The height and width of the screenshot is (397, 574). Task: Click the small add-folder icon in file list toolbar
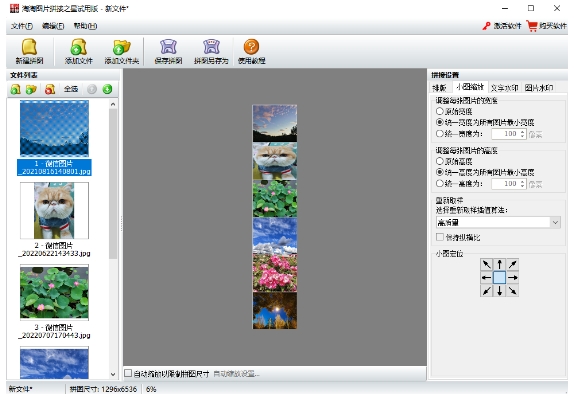tap(31, 89)
